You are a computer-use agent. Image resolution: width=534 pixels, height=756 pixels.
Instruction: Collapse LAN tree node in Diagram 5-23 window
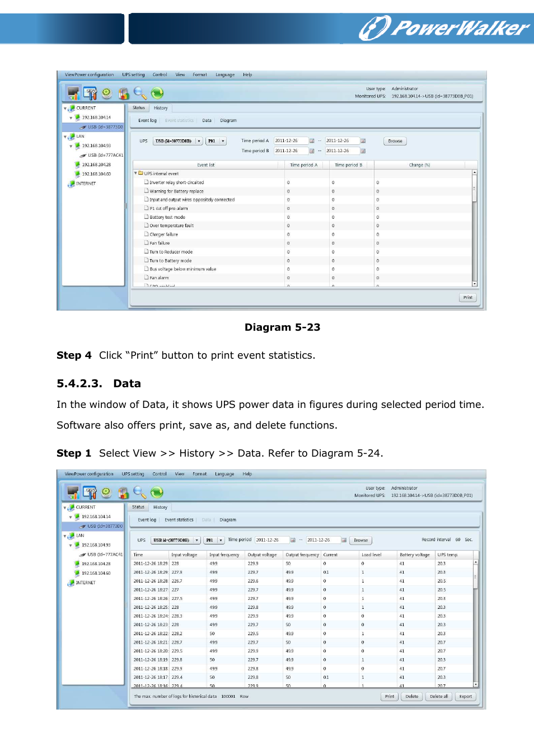(65, 137)
